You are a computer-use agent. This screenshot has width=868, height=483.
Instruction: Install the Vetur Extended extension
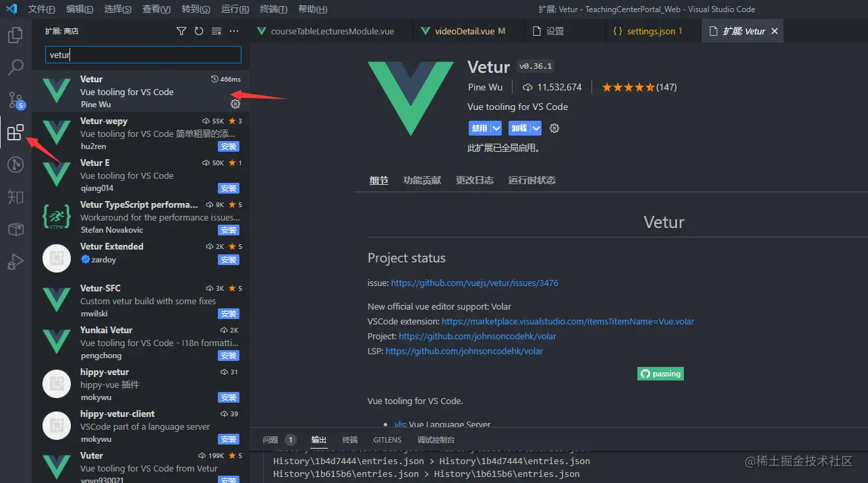coord(229,260)
